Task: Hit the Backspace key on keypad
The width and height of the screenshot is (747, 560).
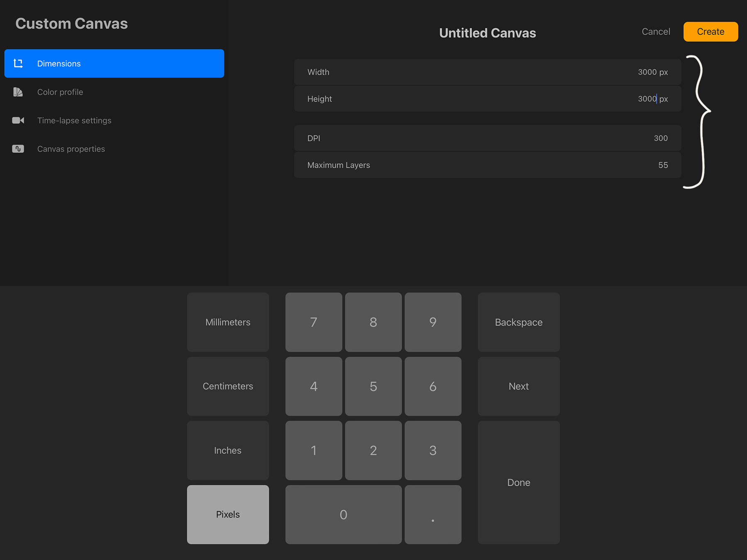Action: [x=519, y=322]
